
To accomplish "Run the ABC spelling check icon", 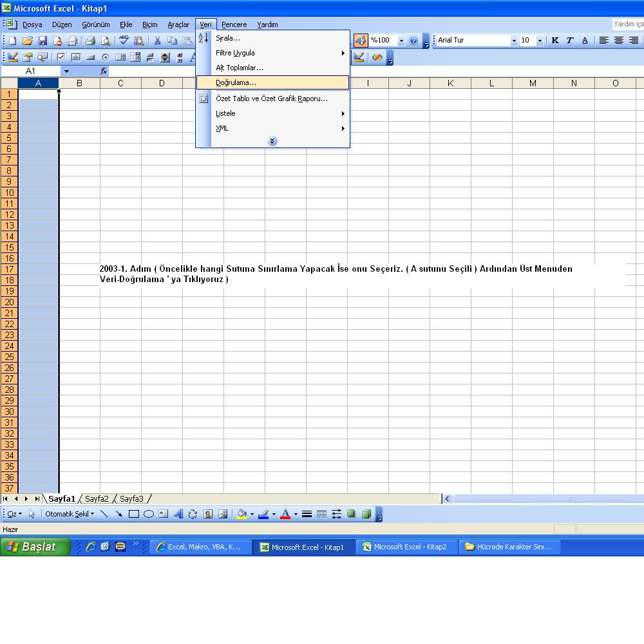I will (x=124, y=40).
